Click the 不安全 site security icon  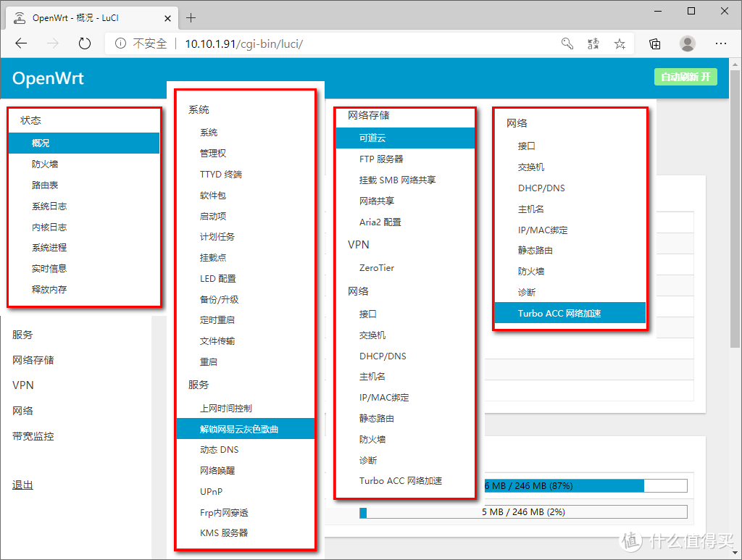(120, 43)
